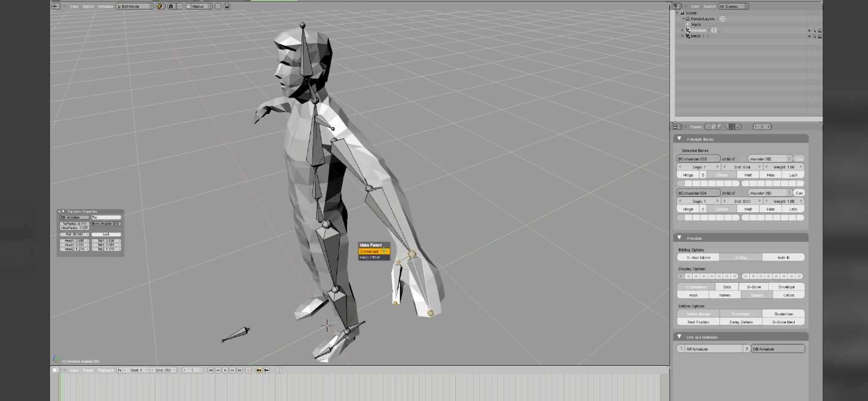Open the outliner editor type icon

click(x=677, y=6)
